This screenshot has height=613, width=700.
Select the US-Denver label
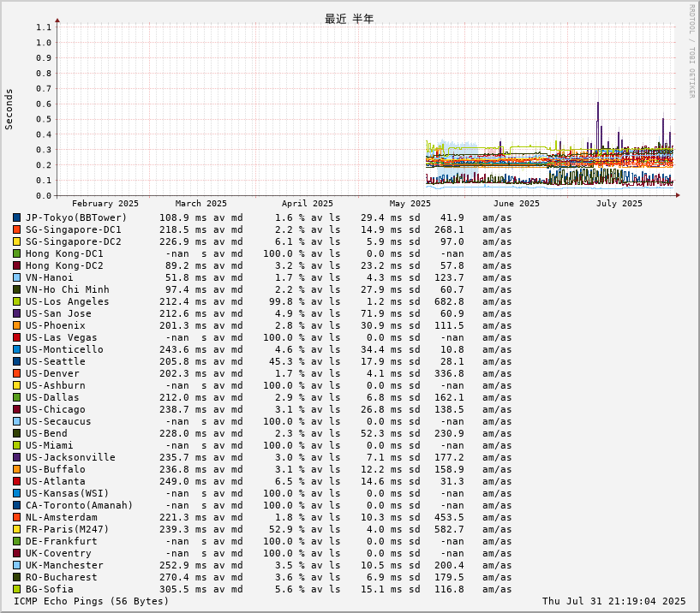click(52, 374)
